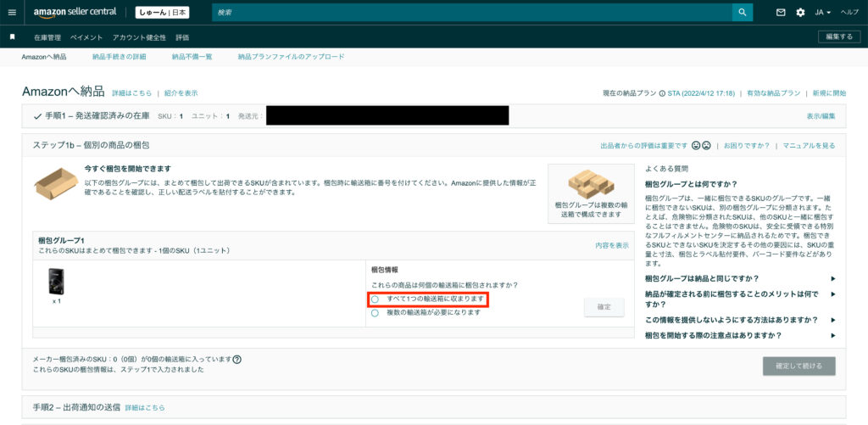
Task: Click 出品者からの評価は重要です link
Action: point(644,146)
